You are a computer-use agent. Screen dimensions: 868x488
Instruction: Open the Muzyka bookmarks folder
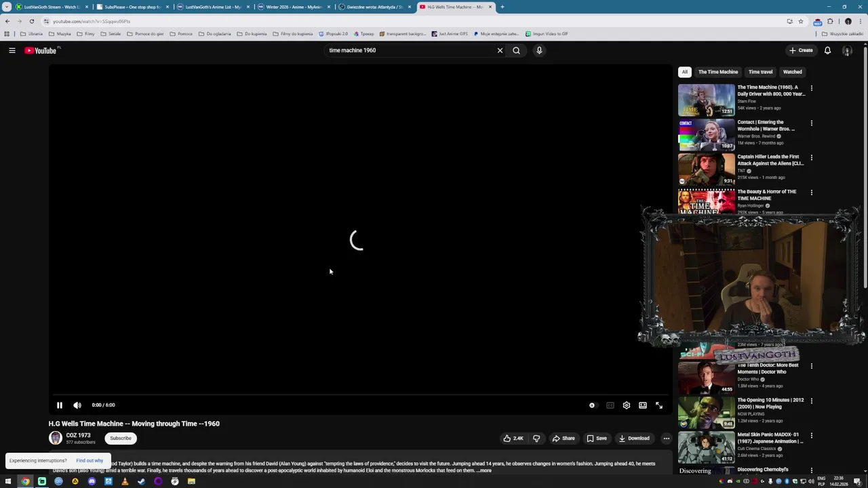click(60, 34)
